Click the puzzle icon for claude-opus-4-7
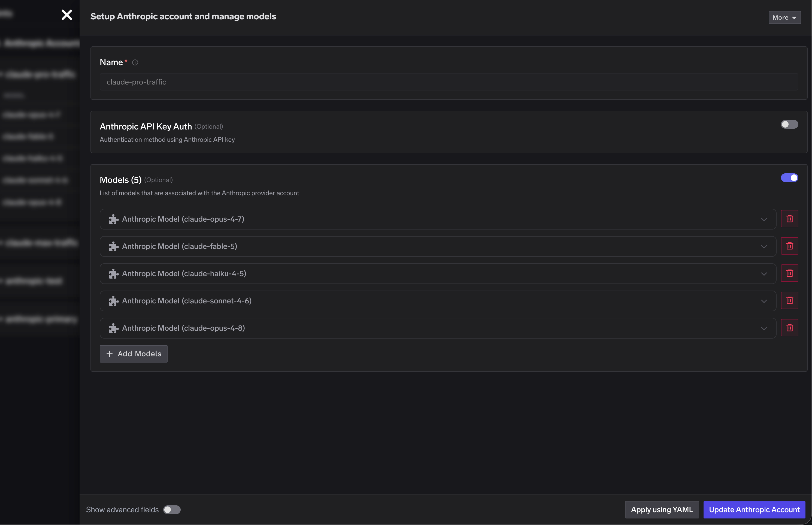Viewport: 812px width, 525px height. (x=113, y=219)
